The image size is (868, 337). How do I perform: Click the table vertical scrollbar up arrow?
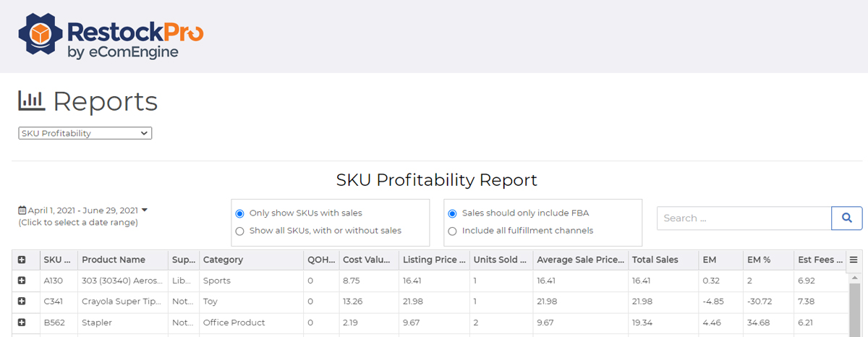(854, 278)
